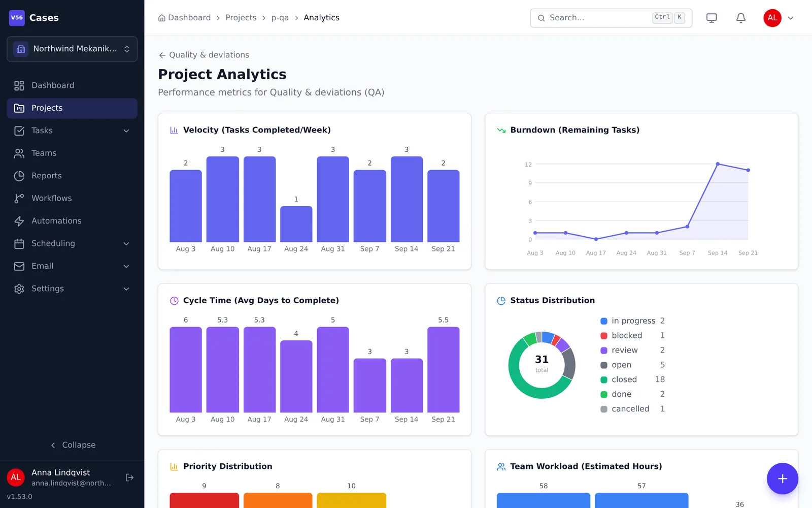Image resolution: width=812 pixels, height=508 pixels.
Task: Click the Projects breadcrumb link
Action: tap(241, 18)
